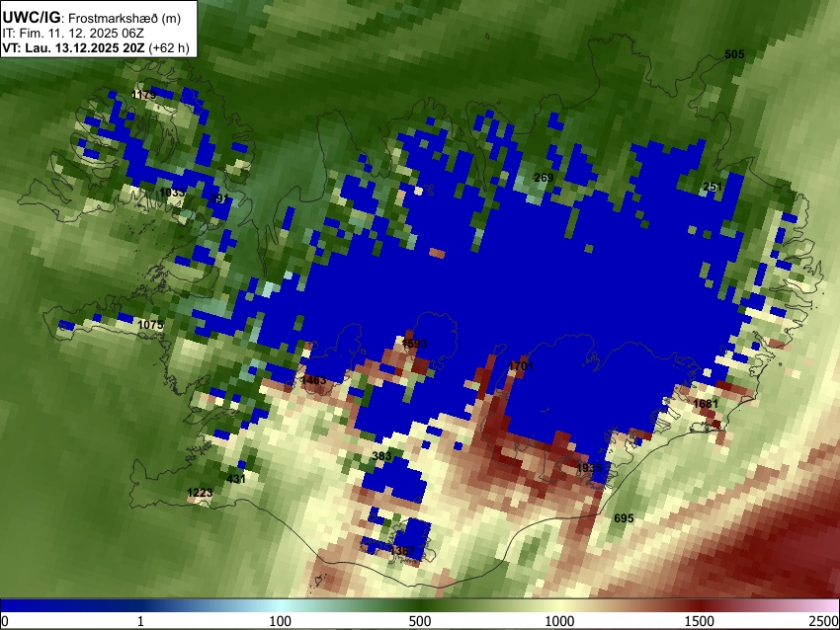Screen dimensions: 840x630
Task: Click the map value label 431
Action: click(x=236, y=479)
